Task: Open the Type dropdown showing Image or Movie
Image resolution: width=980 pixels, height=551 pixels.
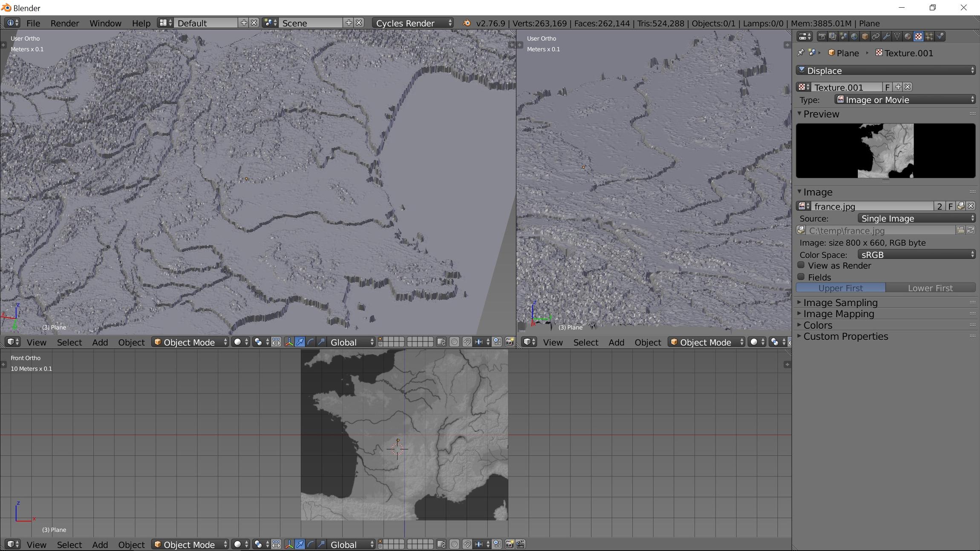Action: [x=905, y=100]
